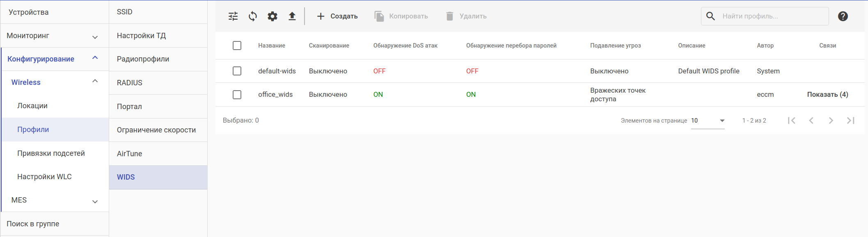The width and height of the screenshot is (868, 237).
Task: Open the gear settings icon
Action: click(x=273, y=16)
